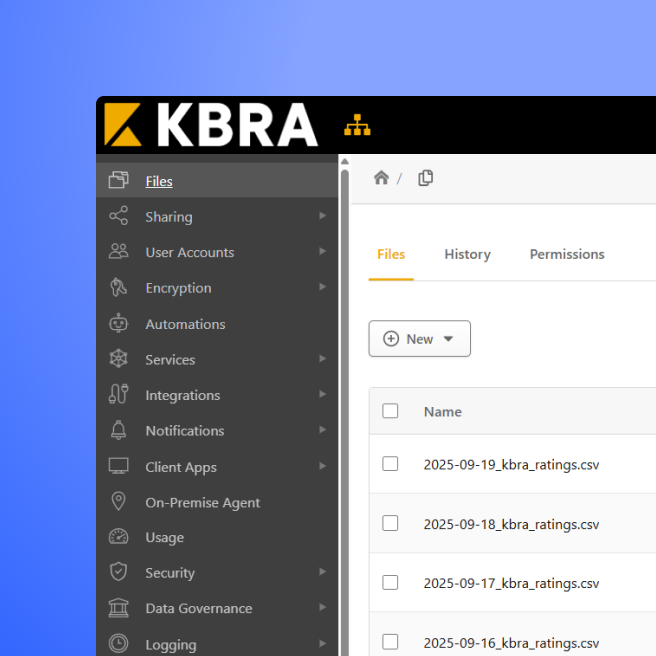Expand the Security submenu arrow
This screenshot has width=656, height=656.
(x=322, y=571)
